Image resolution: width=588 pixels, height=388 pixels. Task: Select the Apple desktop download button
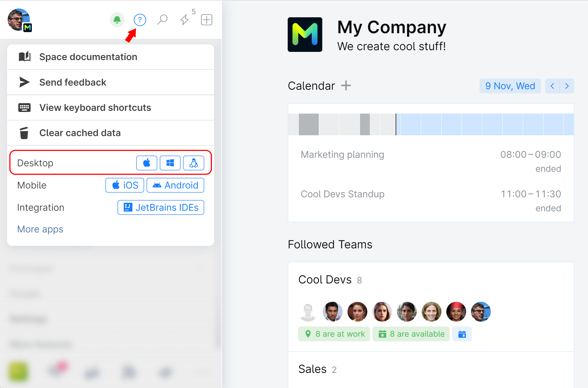point(146,162)
